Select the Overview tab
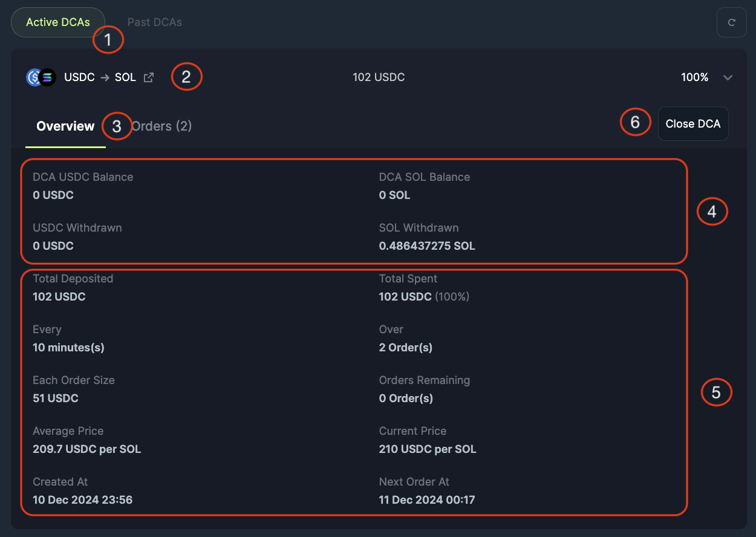756x537 pixels. [x=65, y=126]
